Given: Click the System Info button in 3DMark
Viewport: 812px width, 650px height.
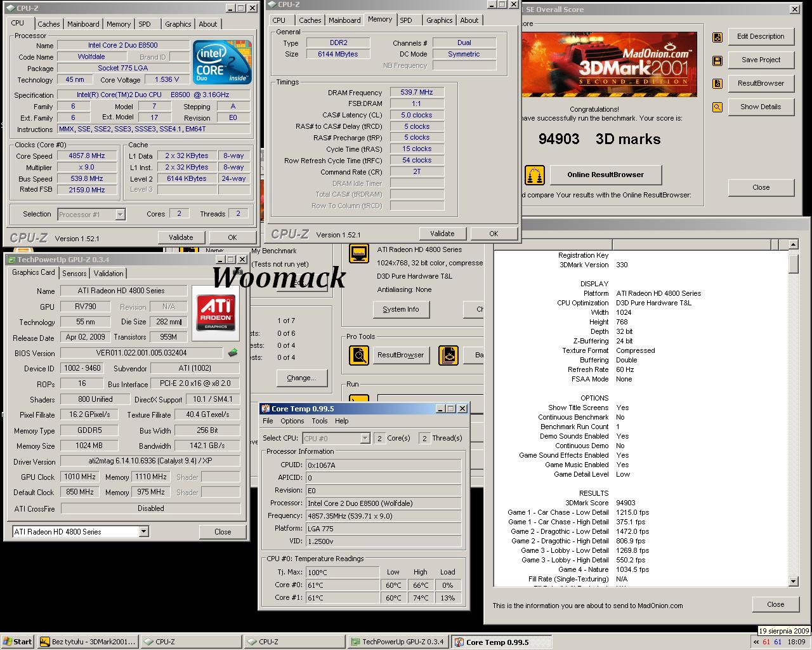Looking at the screenshot, I should tap(401, 309).
